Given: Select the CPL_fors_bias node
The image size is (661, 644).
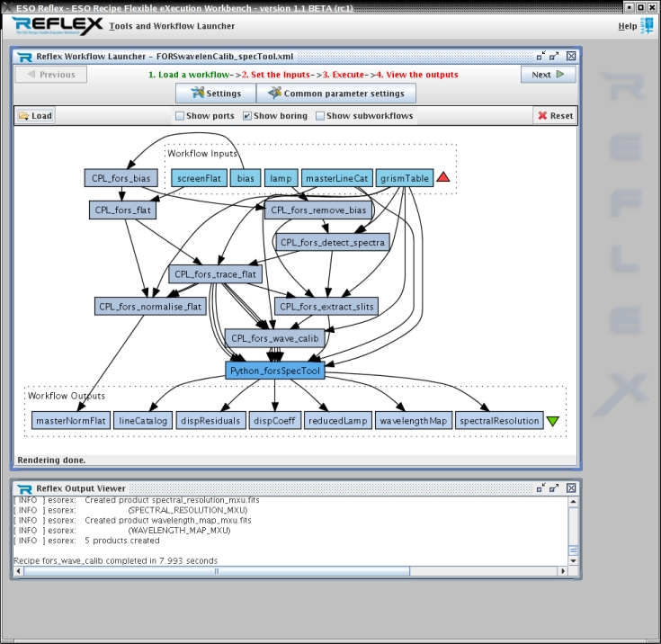Looking at the screenshot, I should click(121, 178).
